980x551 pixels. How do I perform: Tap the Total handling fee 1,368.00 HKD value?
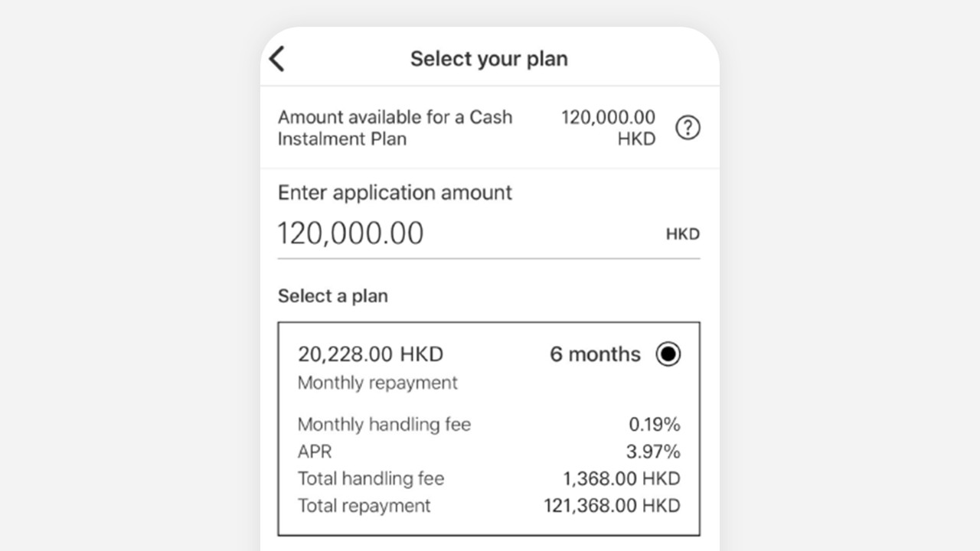622,478
